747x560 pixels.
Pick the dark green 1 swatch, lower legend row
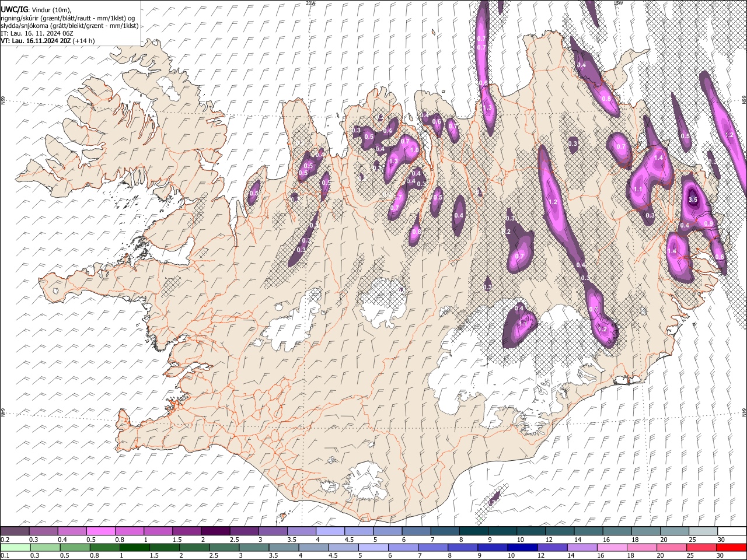click(135, 547)
